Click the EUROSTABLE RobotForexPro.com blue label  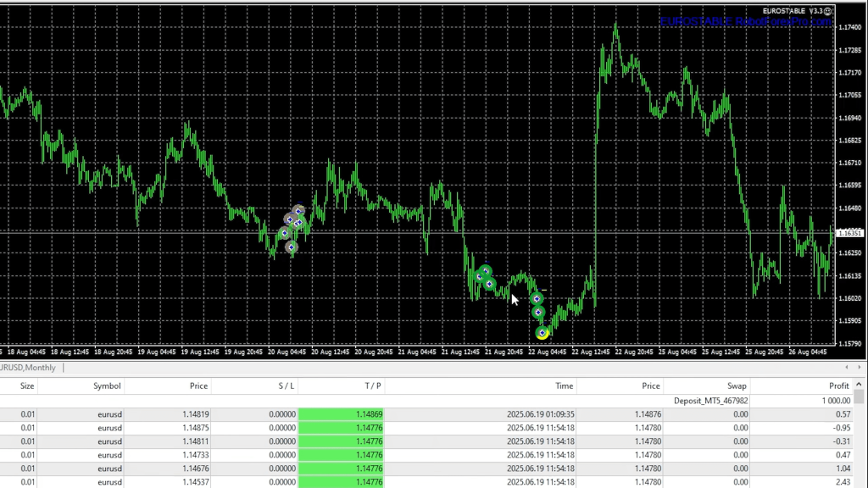click(x=746, y=21)
